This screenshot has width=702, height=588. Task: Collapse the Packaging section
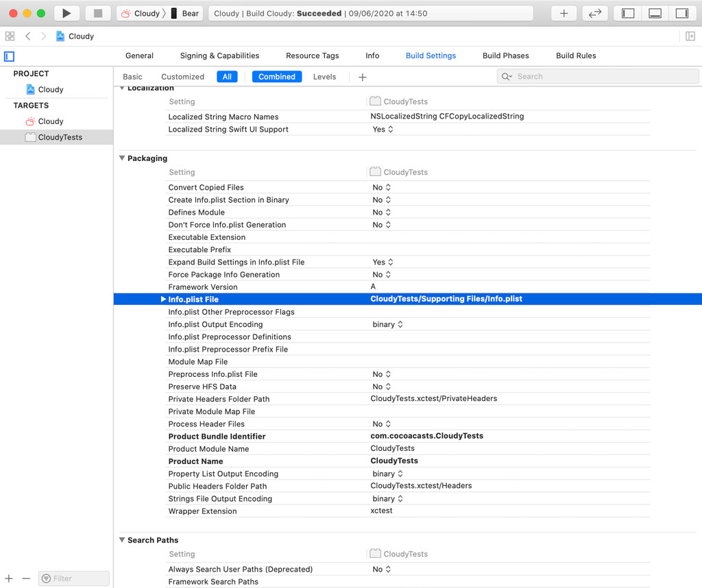pos(122,158)
